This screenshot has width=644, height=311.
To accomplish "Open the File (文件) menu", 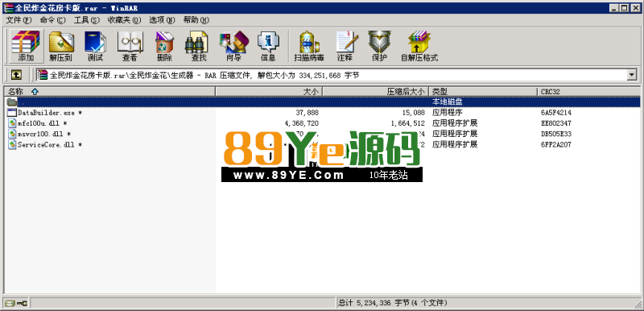I will point(19,19).
